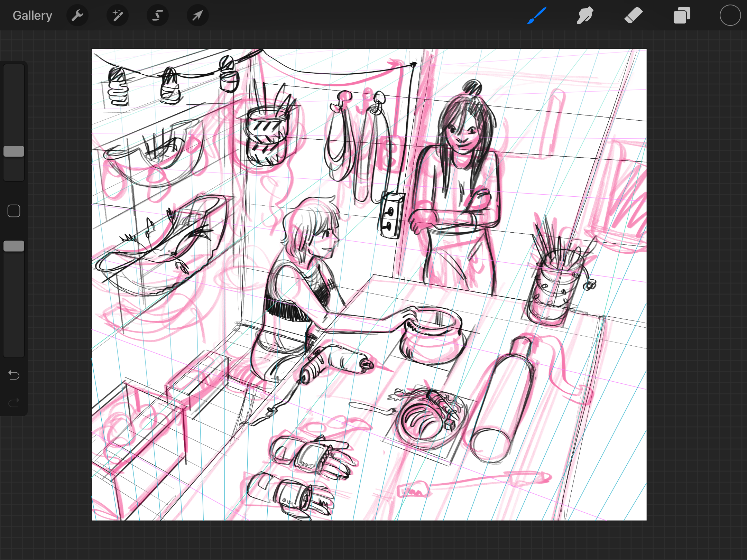Undo the last stroke
Image resolution: width=747 pixels, height=560 pixels.
coord(14,375)
